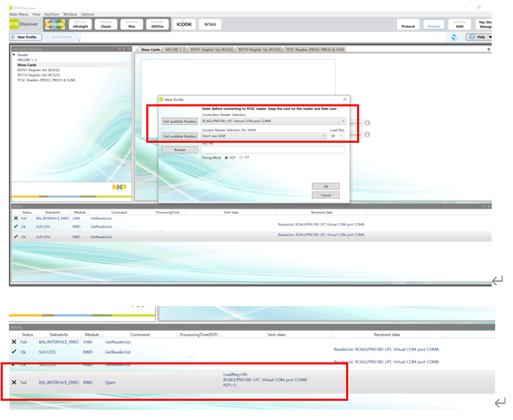The image size is (513, 420).
Task: Open the Readers section button
Action: [x=434, y=25]
